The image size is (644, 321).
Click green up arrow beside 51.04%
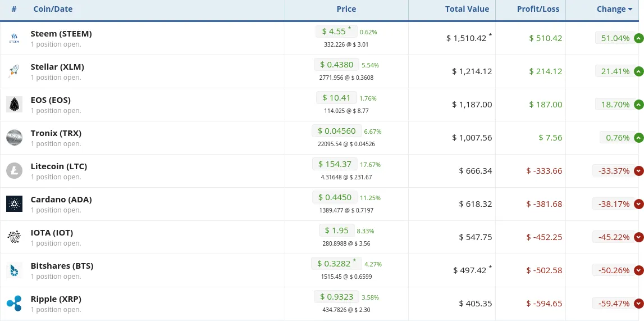point(638,38)
